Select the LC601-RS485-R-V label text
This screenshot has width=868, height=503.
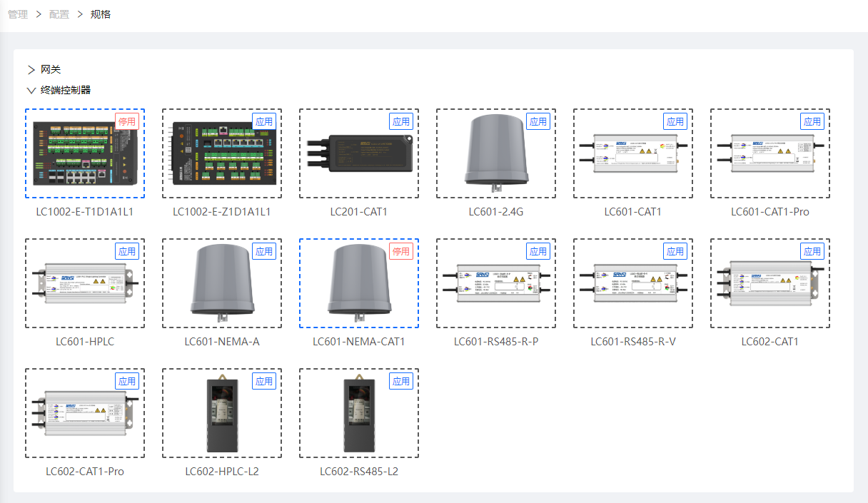(633, 342)
